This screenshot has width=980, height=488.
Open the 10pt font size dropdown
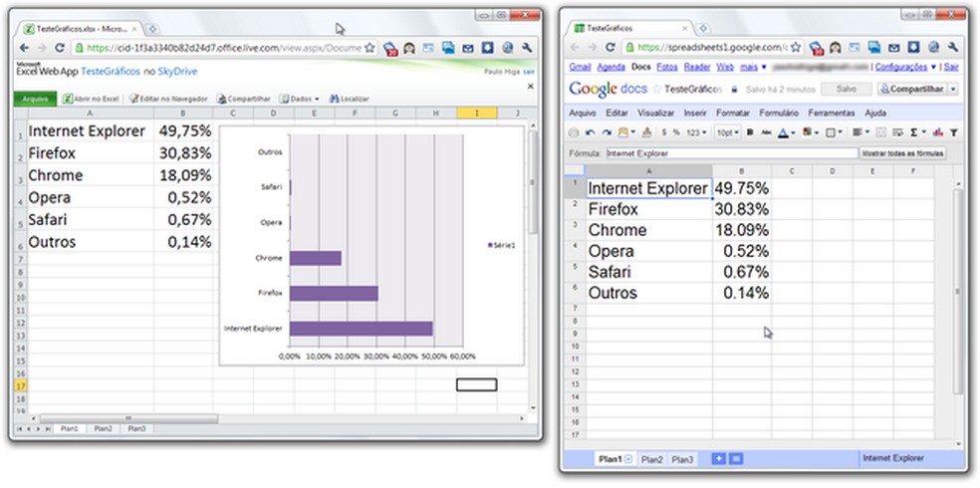click(x=727, y=132)
